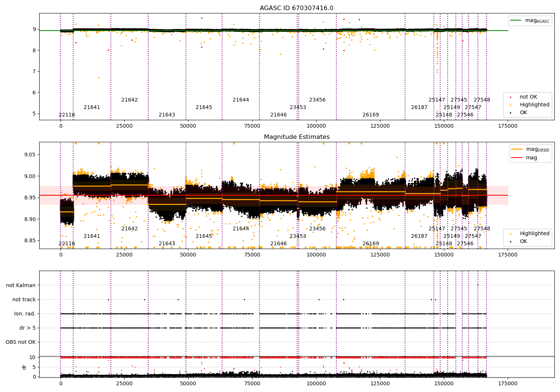Select the 'mag OBSID' legend label
Screen dimensions: 560x392
pos(538,149)
